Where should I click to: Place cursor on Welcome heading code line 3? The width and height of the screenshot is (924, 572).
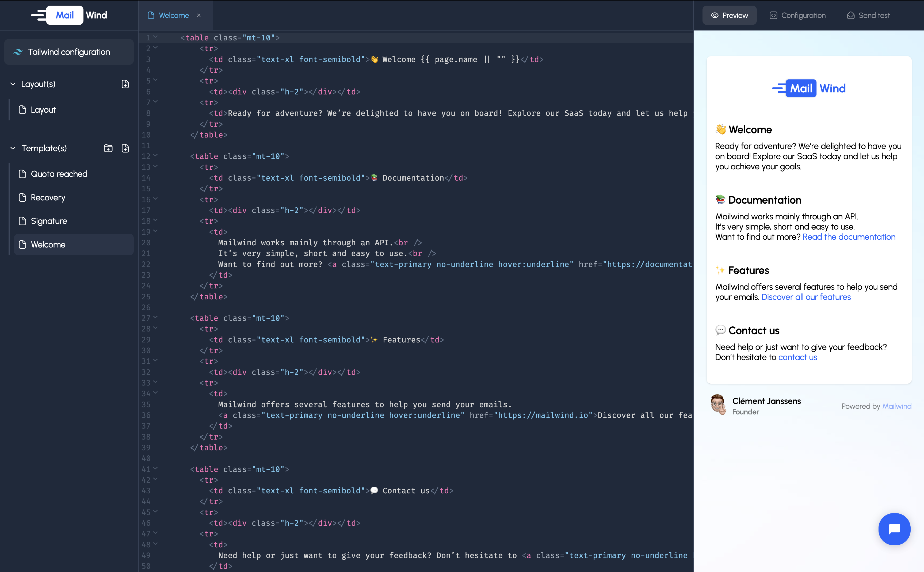click(376, 59)
